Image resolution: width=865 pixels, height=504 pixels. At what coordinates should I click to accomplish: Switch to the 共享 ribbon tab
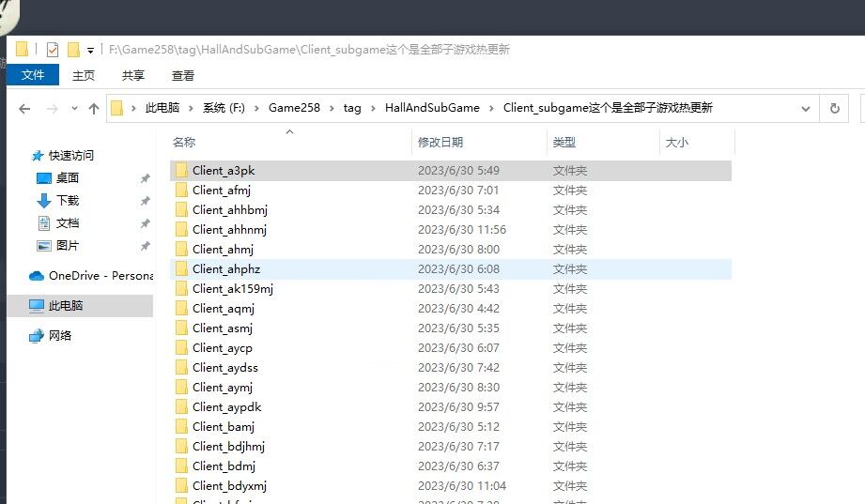click(133, 75)
